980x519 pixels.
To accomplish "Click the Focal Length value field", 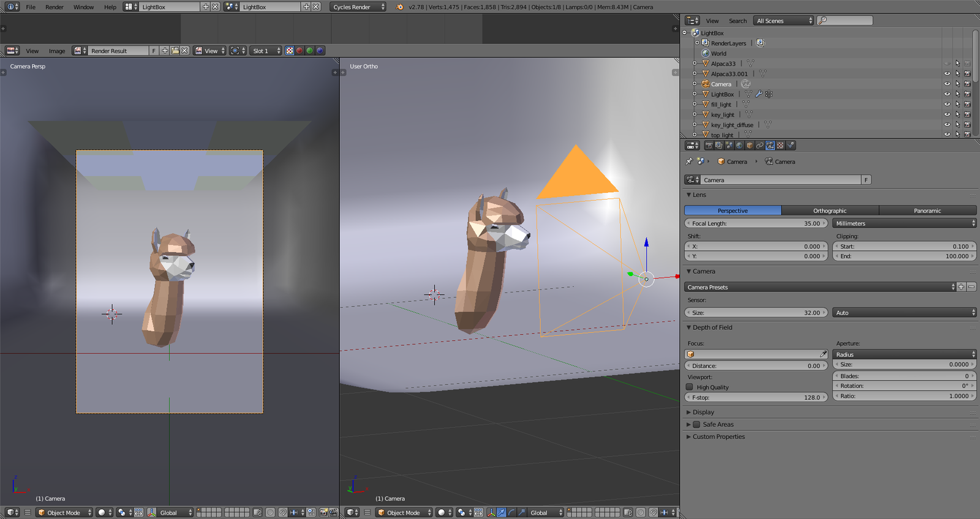I will 756,223.
